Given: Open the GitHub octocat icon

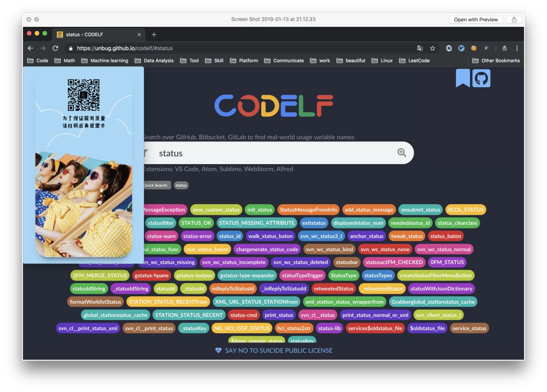Looking at the screenshot, I should click(x=482, y=78).
